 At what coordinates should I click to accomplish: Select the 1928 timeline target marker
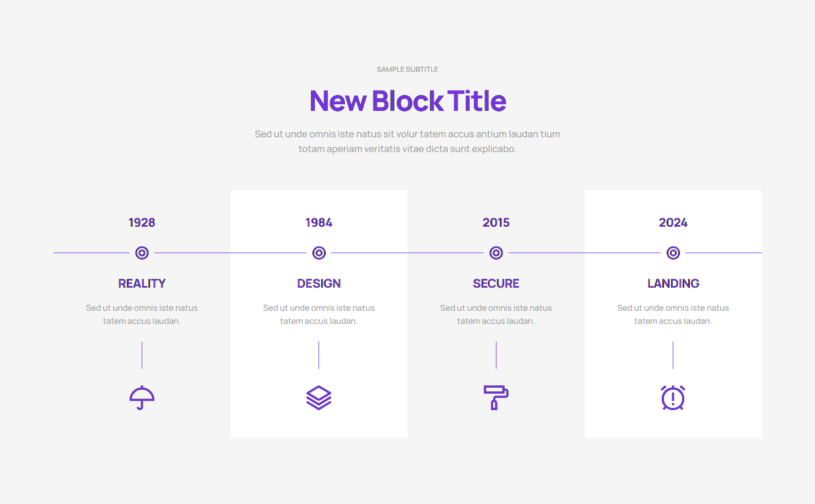(x=142, y=253)
